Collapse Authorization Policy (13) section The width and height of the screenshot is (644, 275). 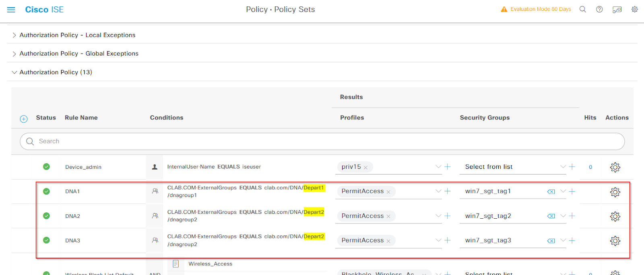pyautogui.click(x=14, y=72)
